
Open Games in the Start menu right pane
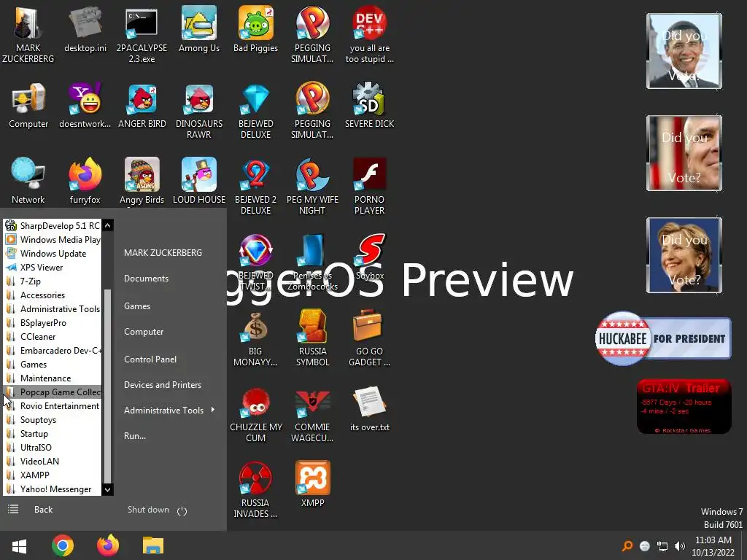pyautogui.click(x=137, y=306)
